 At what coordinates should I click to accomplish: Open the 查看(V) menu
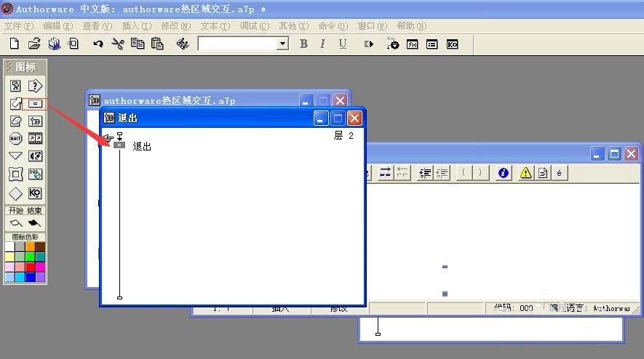pyautogui.click(x=98, y=26)
